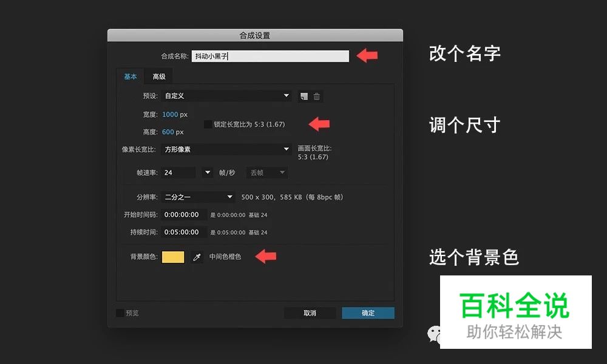Open the 像素长宽比 dropdown showing 方形像素
This screenshot has width=607, height=364.
coord(226,149)
